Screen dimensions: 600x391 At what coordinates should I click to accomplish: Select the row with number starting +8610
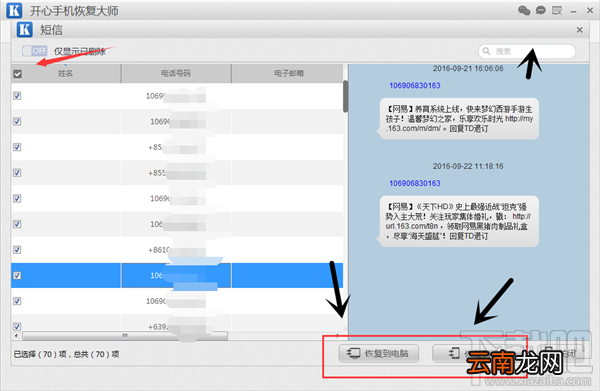177,249
